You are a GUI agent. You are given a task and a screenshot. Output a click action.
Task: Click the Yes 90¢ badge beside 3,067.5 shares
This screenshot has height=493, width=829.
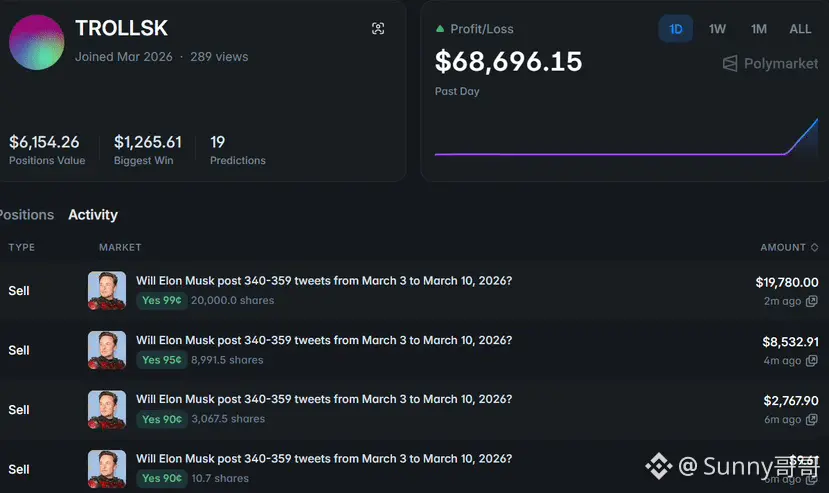(162, 419)
